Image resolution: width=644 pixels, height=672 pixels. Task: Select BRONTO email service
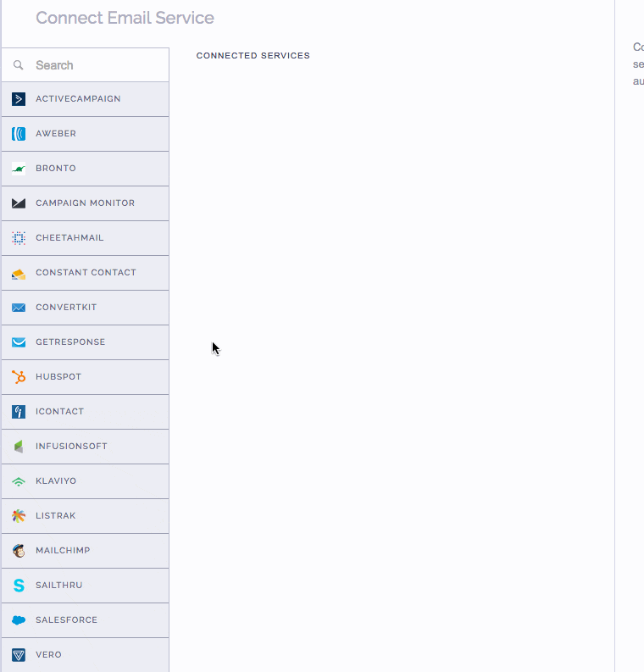coord(86,169)
